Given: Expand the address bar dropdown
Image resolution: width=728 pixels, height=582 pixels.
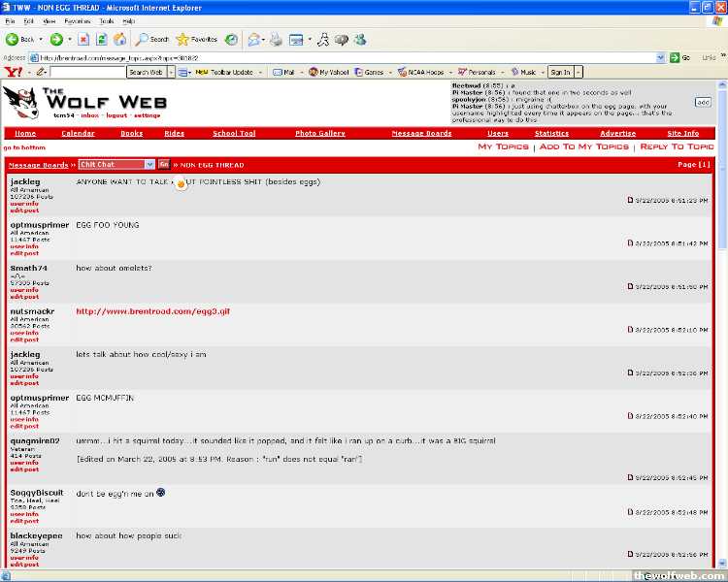Looking at the screenshot, I should (661, 57).
